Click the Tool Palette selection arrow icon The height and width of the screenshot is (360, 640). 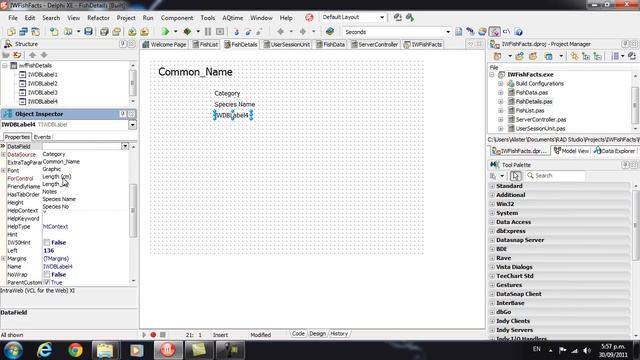tap(516, 176)
